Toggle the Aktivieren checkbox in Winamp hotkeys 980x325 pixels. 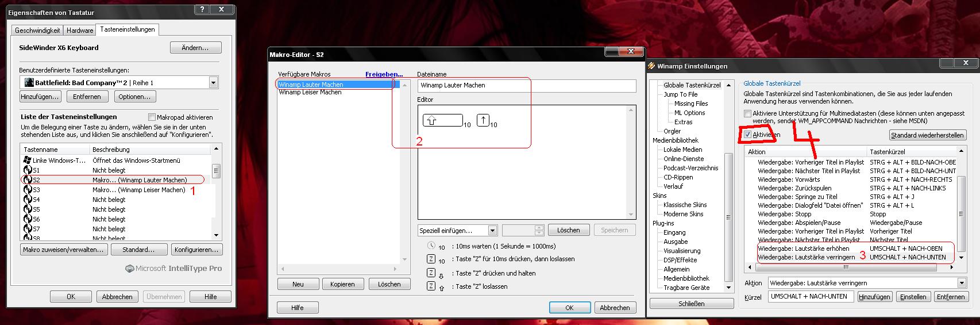point(747,135)
